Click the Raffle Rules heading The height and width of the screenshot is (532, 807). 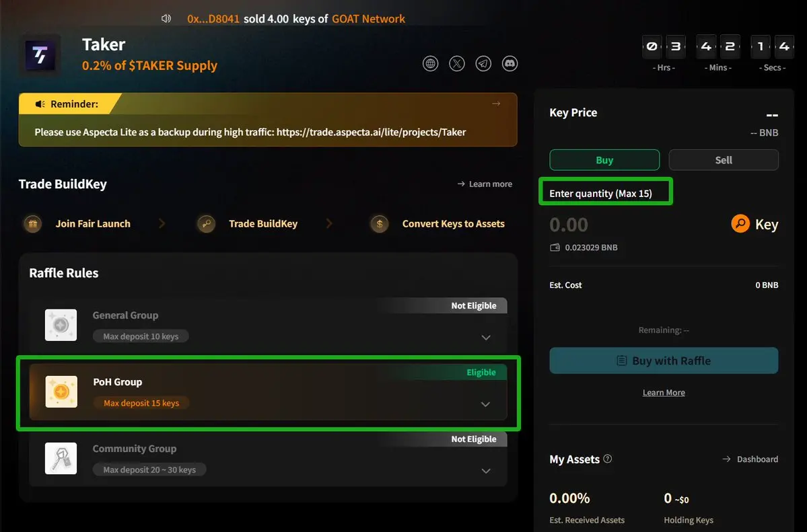tap(64, 273)
